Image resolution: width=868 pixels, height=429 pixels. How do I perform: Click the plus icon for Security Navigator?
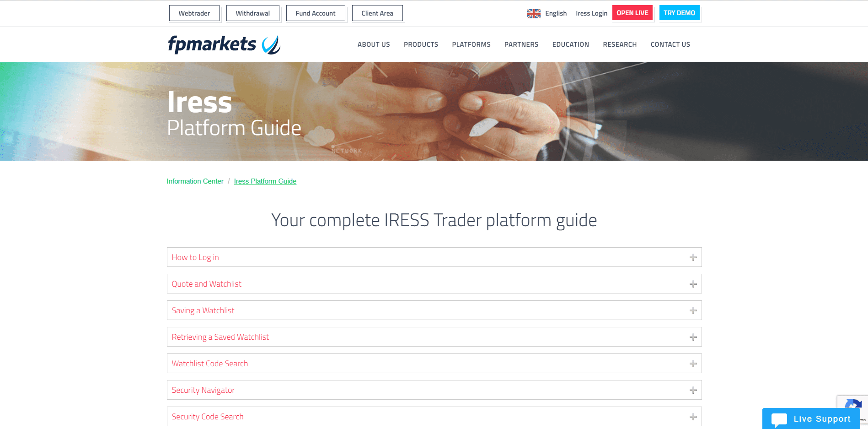tap(693, 390)
